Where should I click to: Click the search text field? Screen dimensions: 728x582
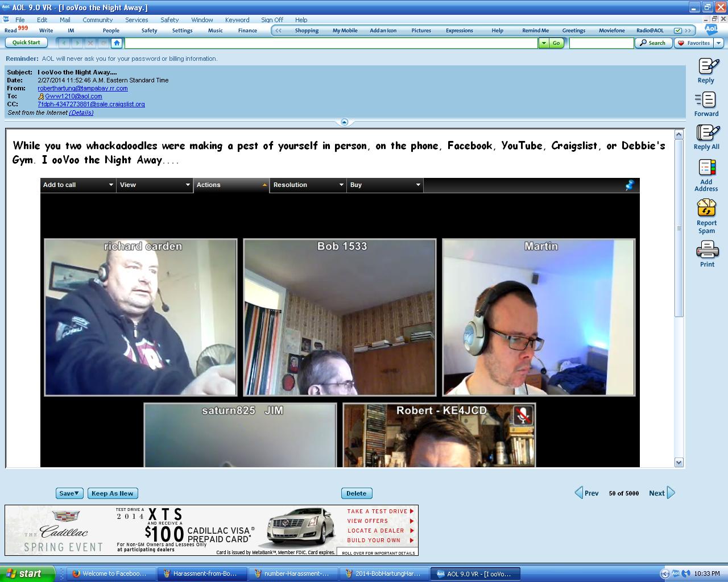pos(601,43)
